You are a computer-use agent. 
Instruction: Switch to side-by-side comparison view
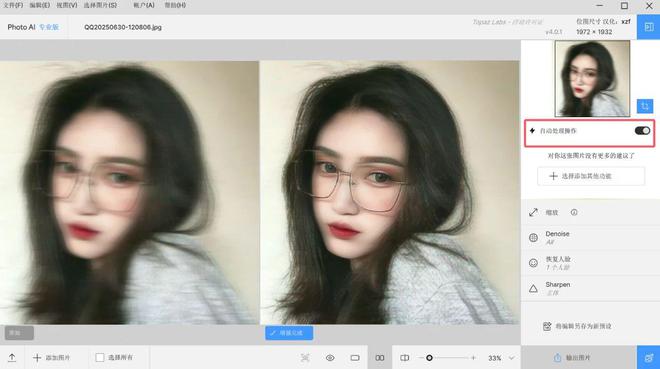(x=380, y=358)
